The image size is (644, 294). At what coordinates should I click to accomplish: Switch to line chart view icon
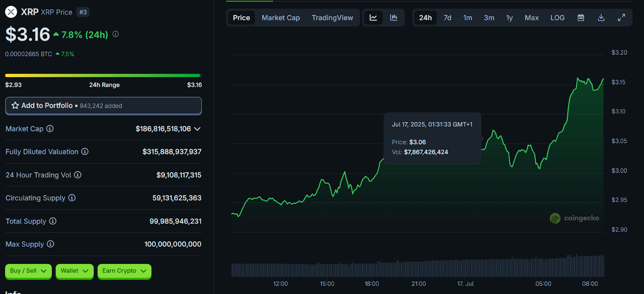tap(373, 18)
